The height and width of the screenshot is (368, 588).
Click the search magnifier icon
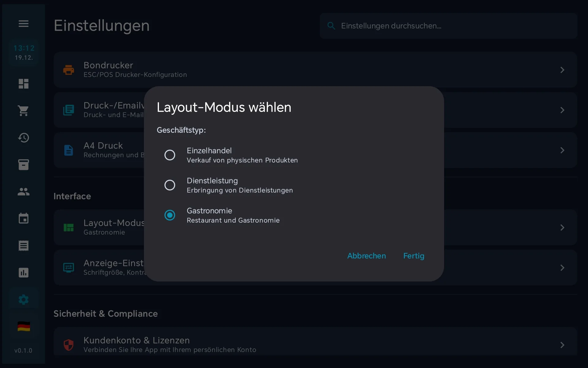331,26
